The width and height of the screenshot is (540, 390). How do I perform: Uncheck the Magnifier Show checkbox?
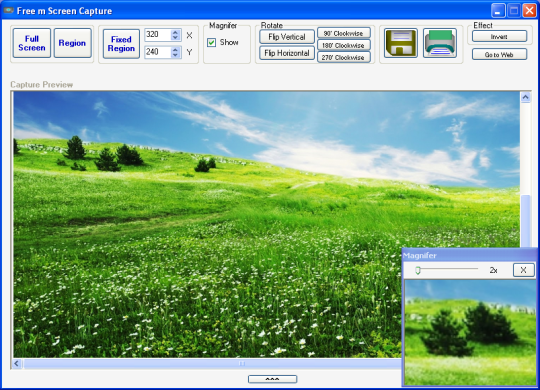click(211, 42)
